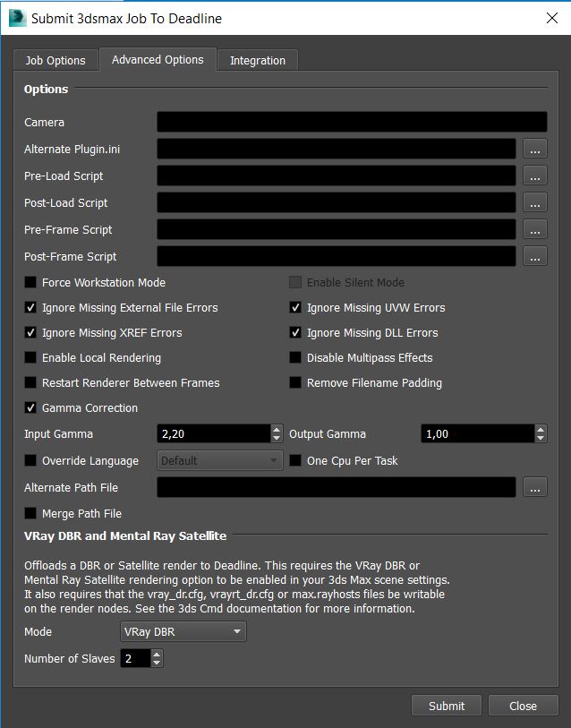Disable Gamma Correction checkbox
This screenshot has height=728, width=571.
pos(30,408)
